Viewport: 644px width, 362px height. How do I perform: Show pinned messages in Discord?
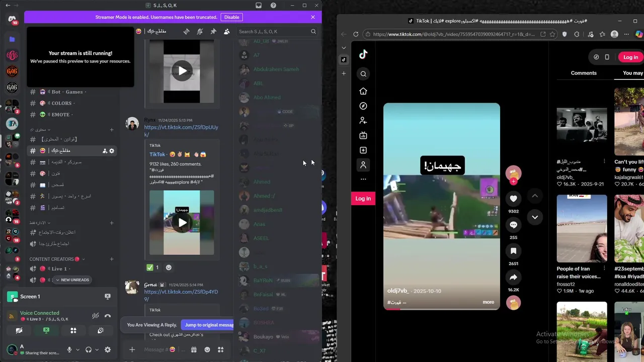coord(213,31)
